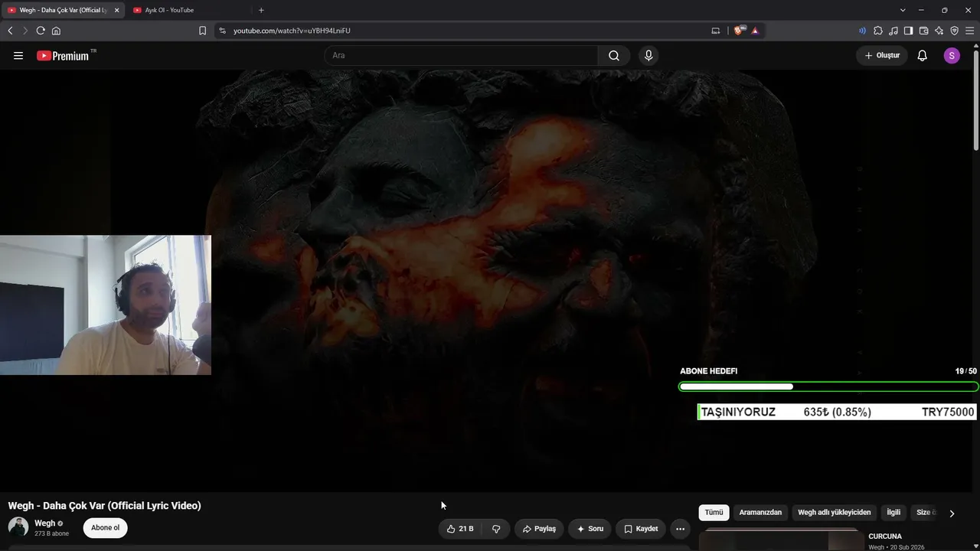Click the address bar URL
Image resolution: width=980 pixels, height=551 pixels.
pos(292,31)
